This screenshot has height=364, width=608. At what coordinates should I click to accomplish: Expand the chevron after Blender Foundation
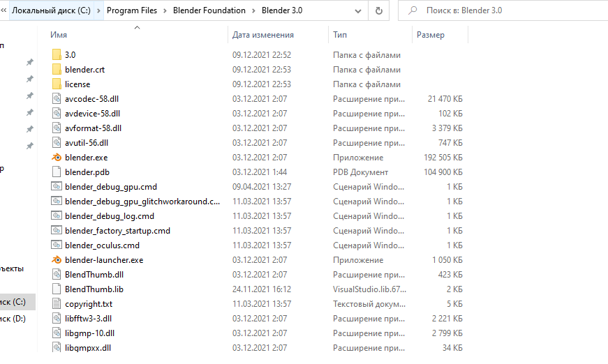point(253,11)
